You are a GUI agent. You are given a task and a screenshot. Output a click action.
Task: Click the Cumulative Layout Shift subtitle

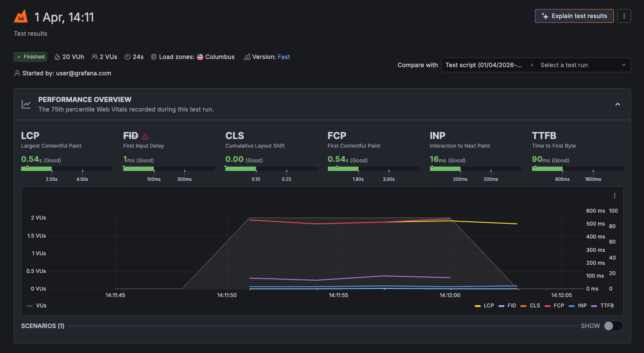255,146
